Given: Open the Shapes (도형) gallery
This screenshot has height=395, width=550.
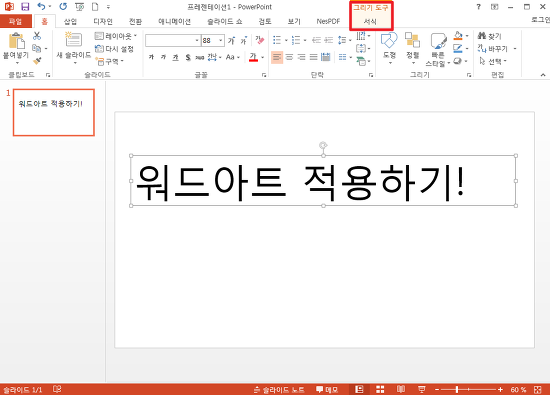Looking at the screenshot, I should 389,48.
